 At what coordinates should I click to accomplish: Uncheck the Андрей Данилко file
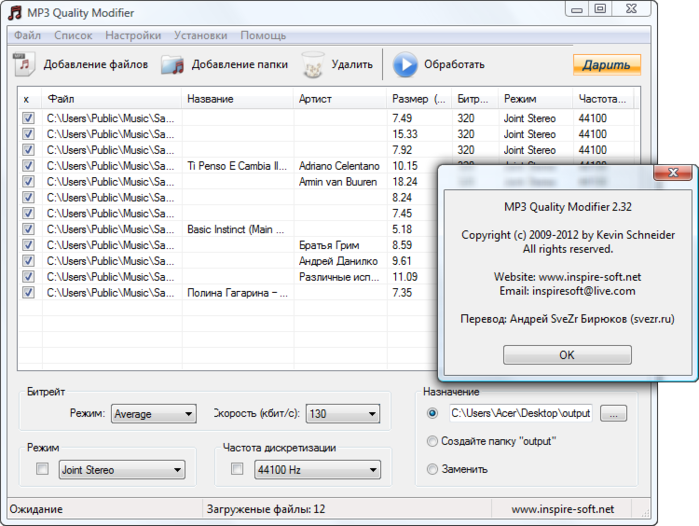coord(28,261)
